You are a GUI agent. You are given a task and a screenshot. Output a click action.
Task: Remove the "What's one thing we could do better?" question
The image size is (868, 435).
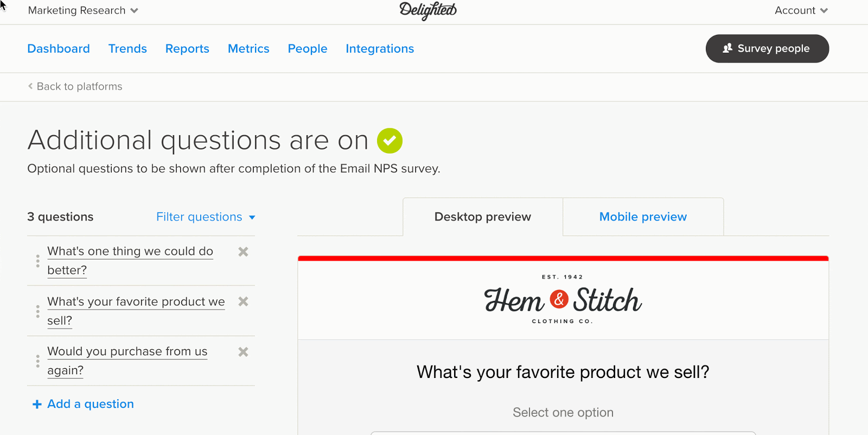(243, 251)
